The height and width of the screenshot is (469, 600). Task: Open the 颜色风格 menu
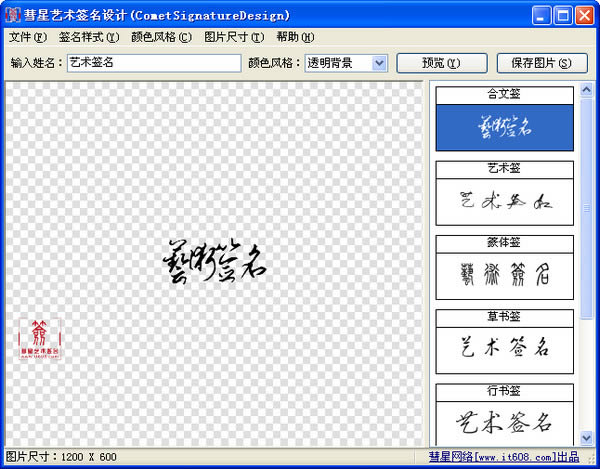coord(160,37)
